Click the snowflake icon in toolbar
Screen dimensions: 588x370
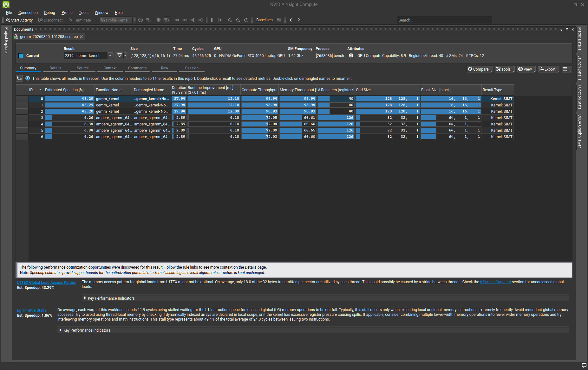click(158, 20)
